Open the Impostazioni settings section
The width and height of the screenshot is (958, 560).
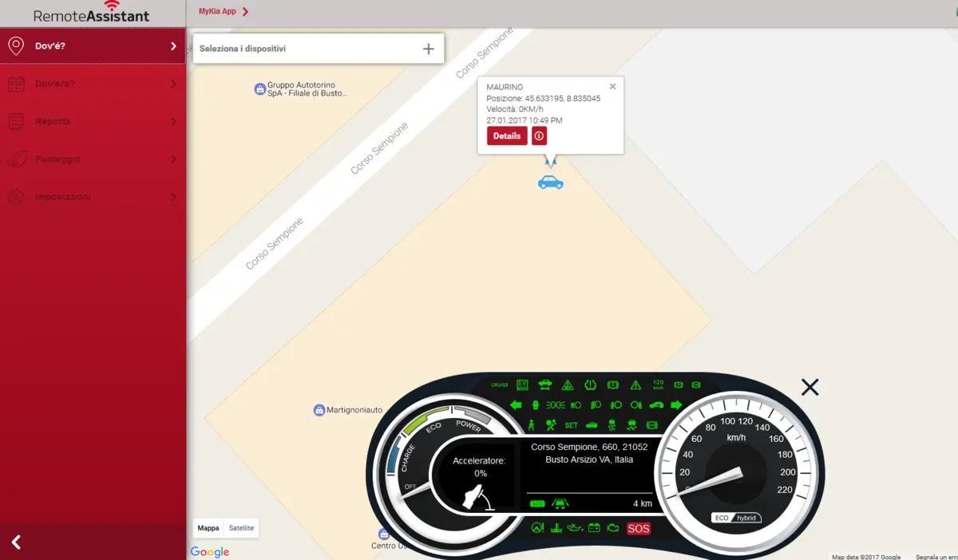[93, 196]
